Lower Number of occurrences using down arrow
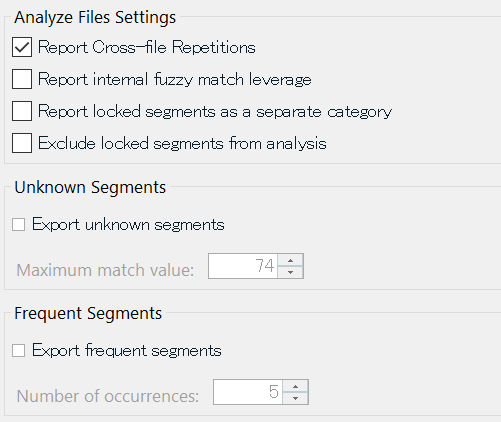501x422 pixels. [x=295, y=398]
